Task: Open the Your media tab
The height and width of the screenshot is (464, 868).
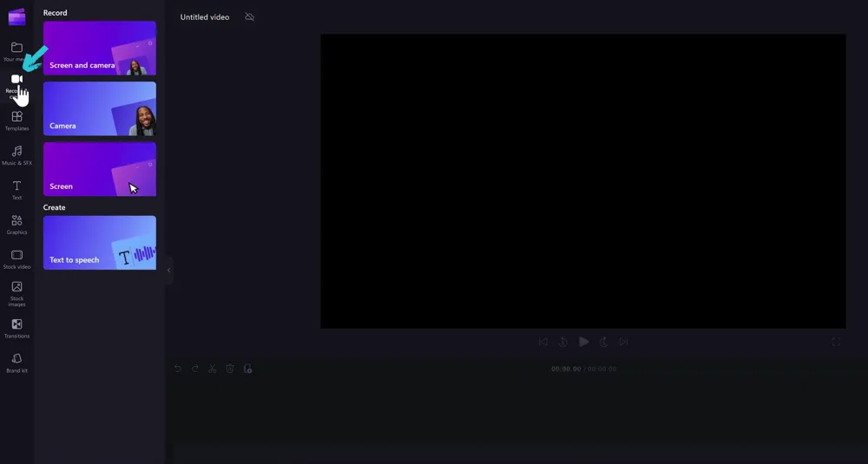Action: point(16,50)
